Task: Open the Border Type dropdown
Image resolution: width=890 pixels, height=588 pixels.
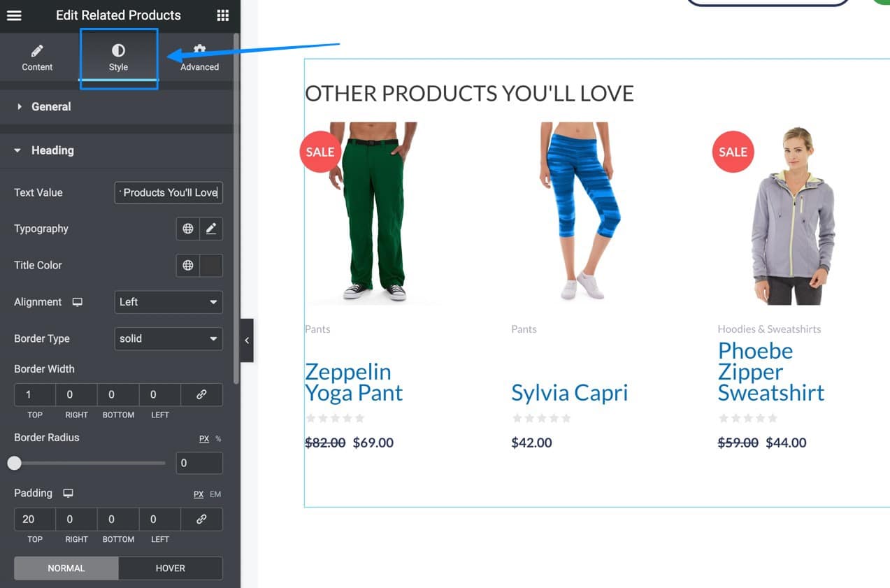Action: (168, 339)
